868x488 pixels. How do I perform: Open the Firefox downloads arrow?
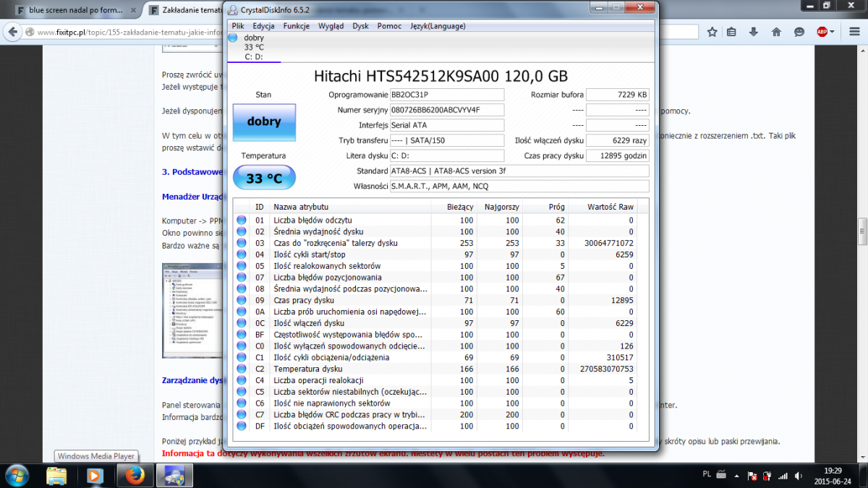753,32
